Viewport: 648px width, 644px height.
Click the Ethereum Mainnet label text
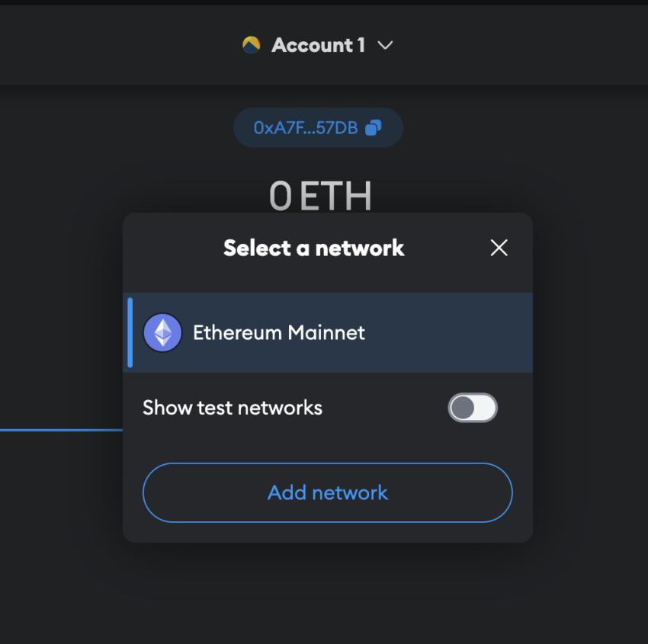[x=279, y=332]
